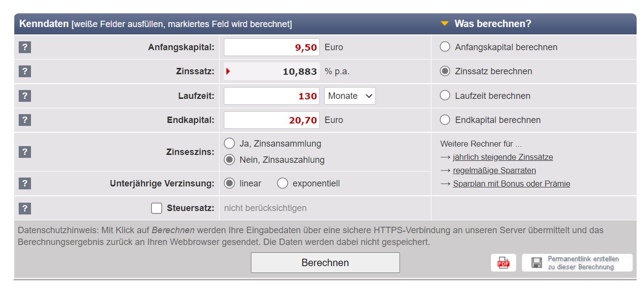Select Laufzeit berechnen option
Image resolution: width=644 pixels, height=303 pixels.
(x=445, y=95)
